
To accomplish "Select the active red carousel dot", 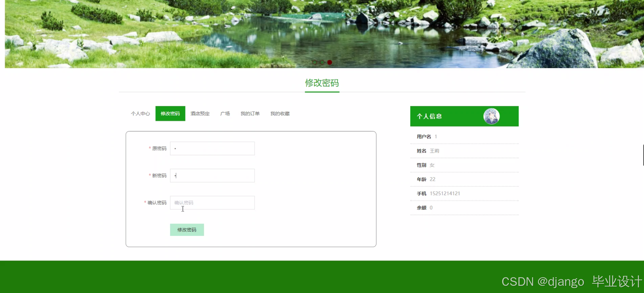I will coord(330,62).
